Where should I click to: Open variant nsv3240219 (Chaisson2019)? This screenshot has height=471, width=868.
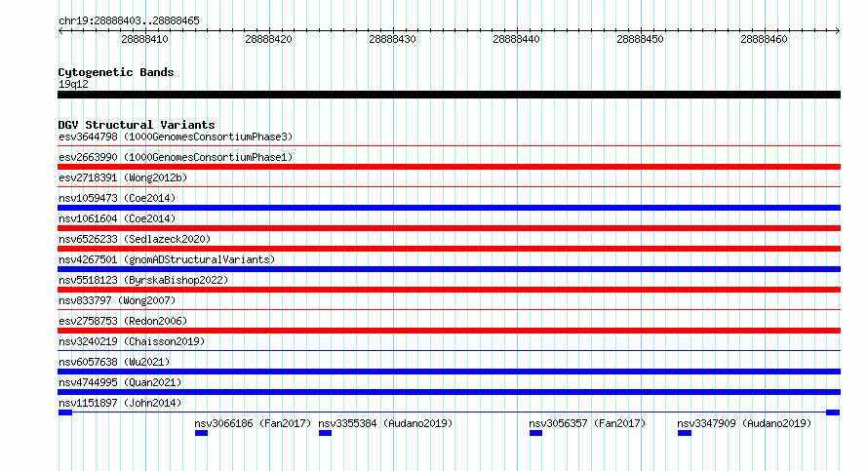[x=132, y=341]
